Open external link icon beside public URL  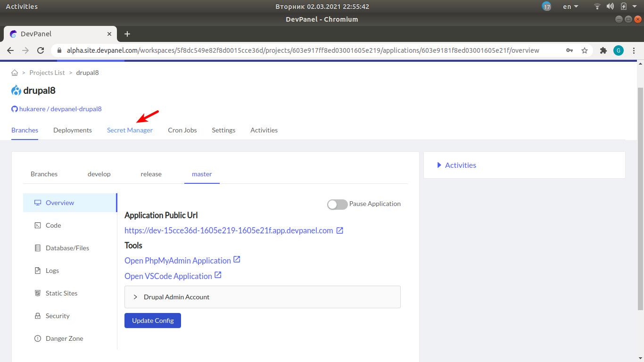tap(339, 230)
